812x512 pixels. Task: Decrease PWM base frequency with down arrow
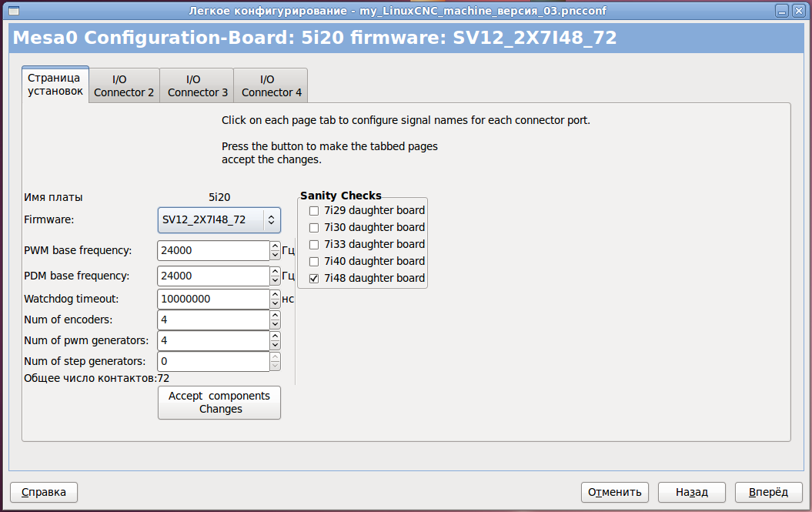point(275,255)
